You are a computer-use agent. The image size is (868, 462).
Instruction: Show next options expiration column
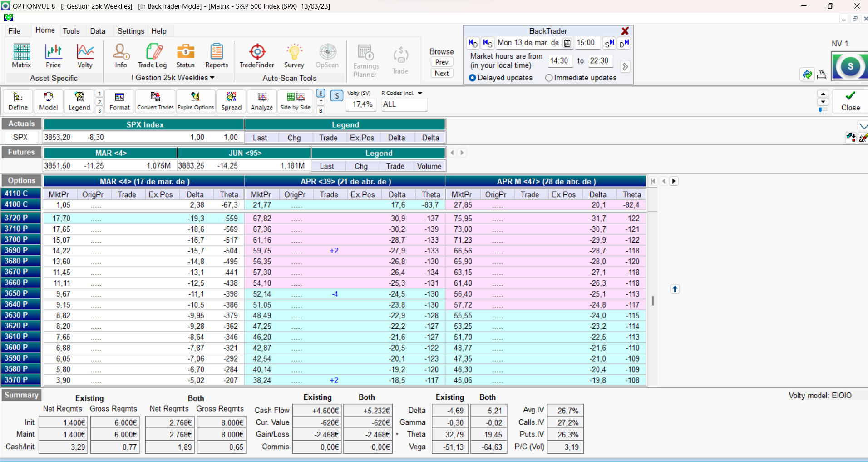click(674, 181)
